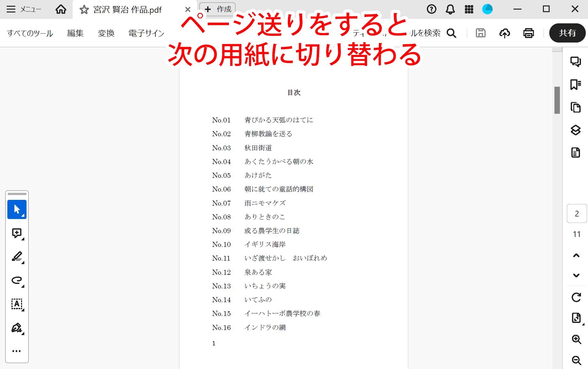Viewport: 588px width, 369px height.
Task: Click entry ありときのこ
Action: [265, 217]
